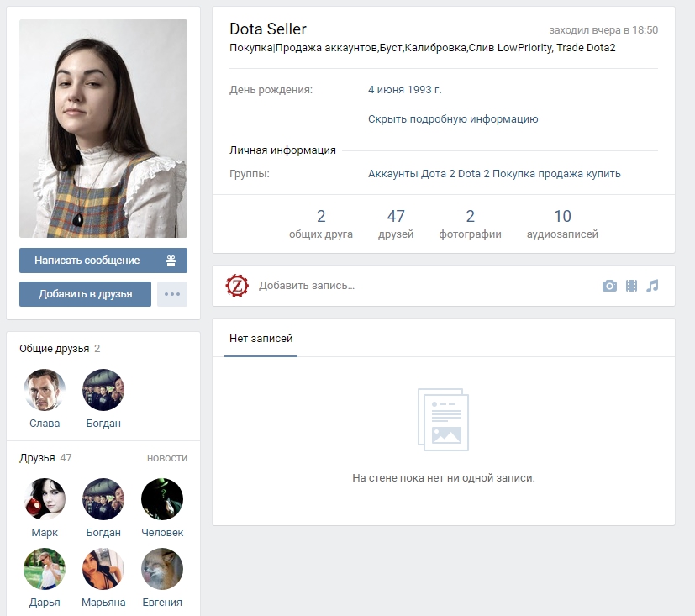
Task: Click the новости link in friends block
Action: pos(167,458)
